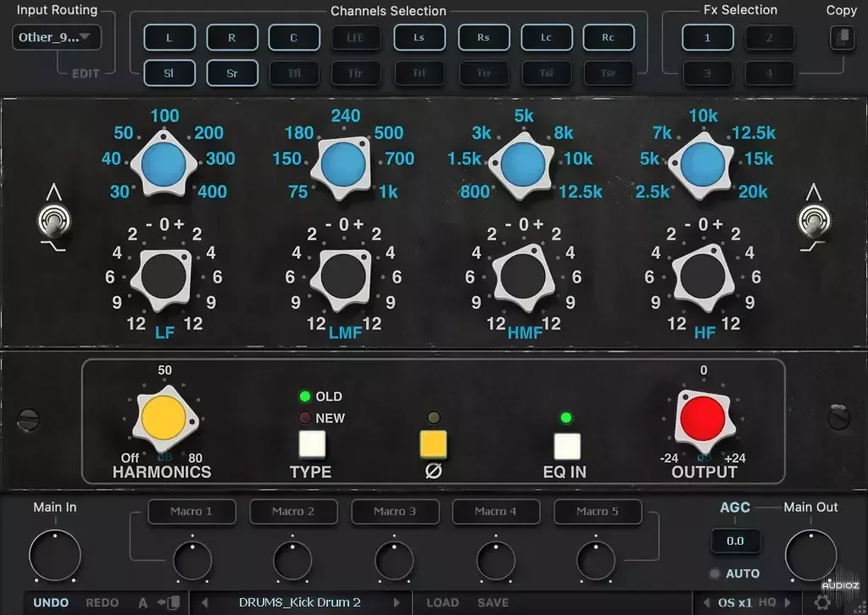Click the knob under Macro 2
The height and width of the screenshot is (615, 868).
tap(292, 561)
